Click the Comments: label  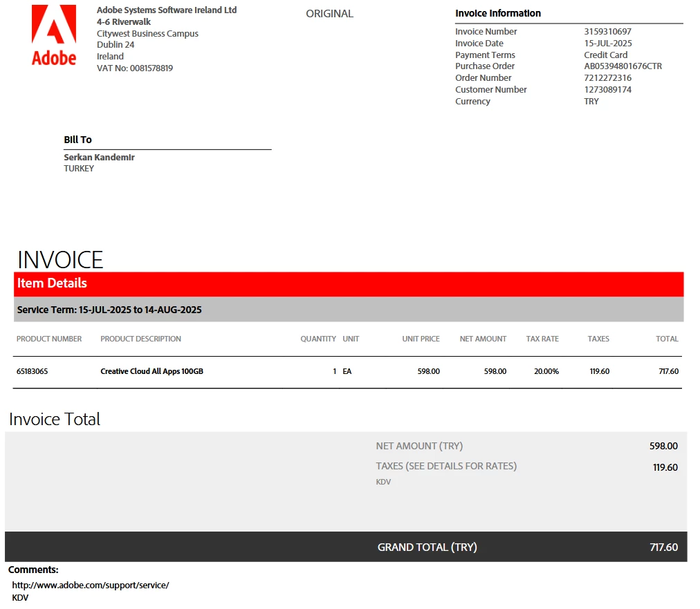pyautogui.click(x=33, y=570)
